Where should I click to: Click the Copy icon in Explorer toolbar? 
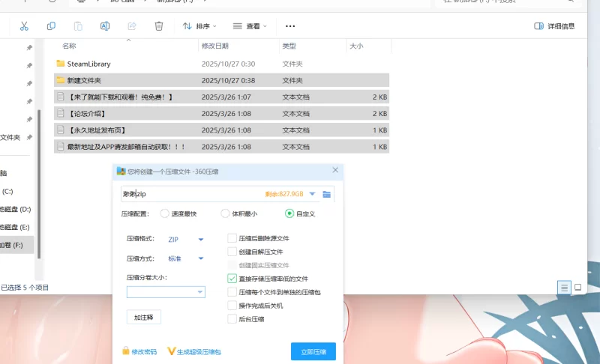51,26
